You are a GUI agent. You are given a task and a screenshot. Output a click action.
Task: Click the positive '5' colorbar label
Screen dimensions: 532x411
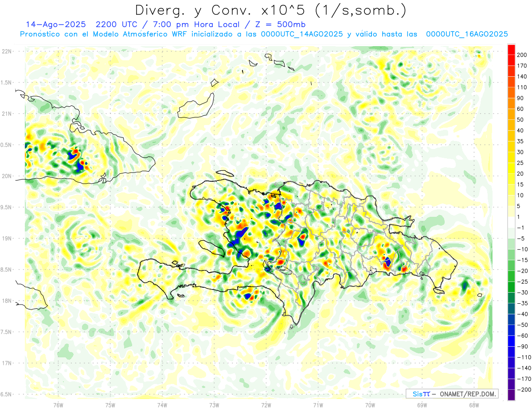pos(520,206)
